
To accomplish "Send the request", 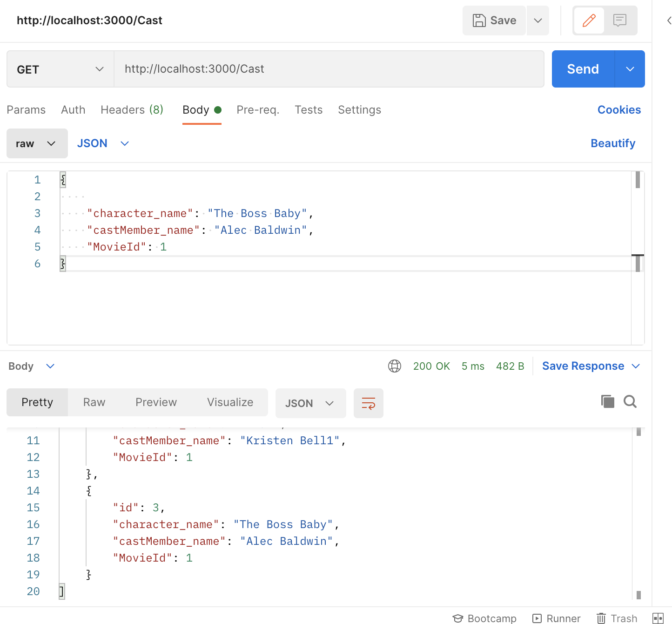I will (x=583, y=69).
